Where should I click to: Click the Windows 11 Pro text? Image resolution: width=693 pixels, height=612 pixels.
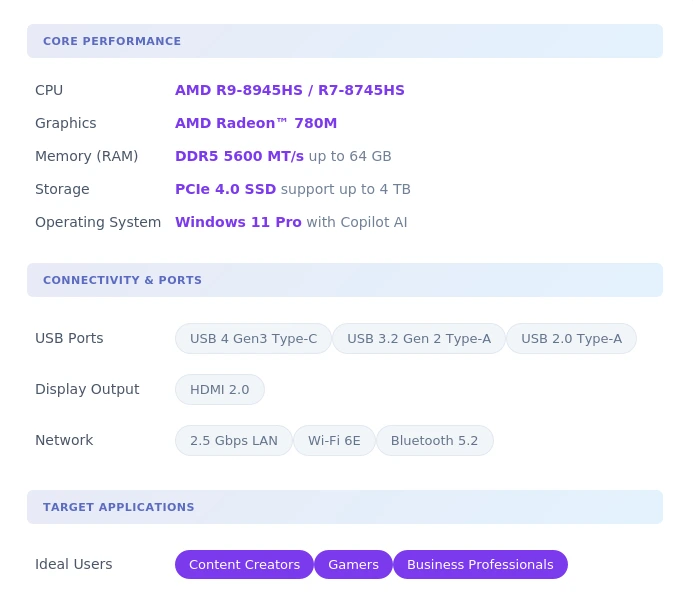coord(238,222)
